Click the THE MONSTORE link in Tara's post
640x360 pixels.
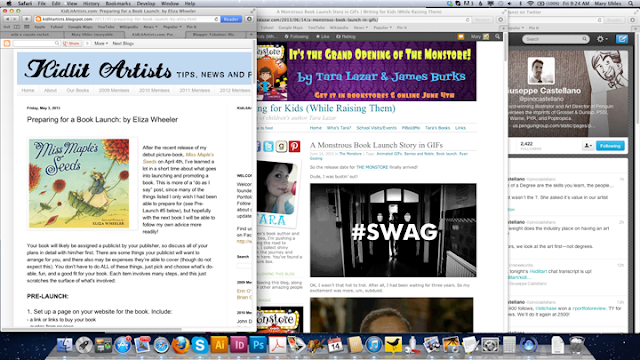click(372, 167)
